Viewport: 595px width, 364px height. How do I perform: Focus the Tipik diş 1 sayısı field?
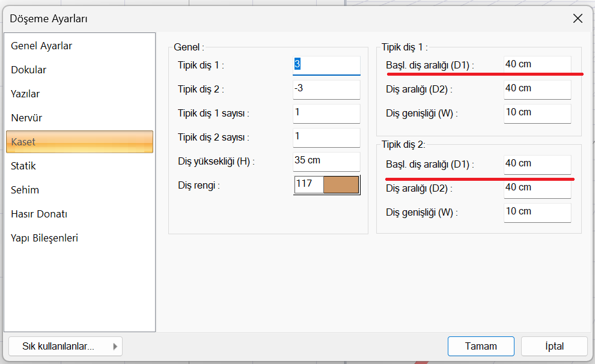tap(326, 113)
